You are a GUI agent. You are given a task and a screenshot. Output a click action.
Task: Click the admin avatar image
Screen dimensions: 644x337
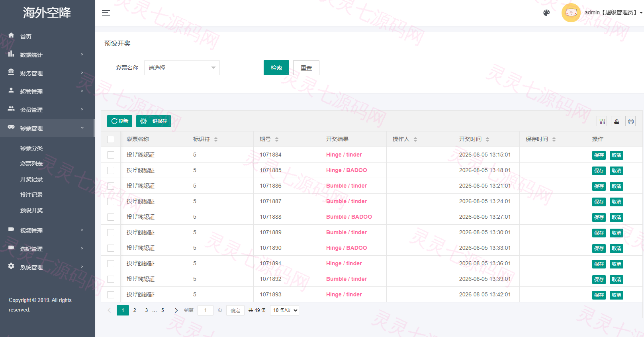pos(571,13)
